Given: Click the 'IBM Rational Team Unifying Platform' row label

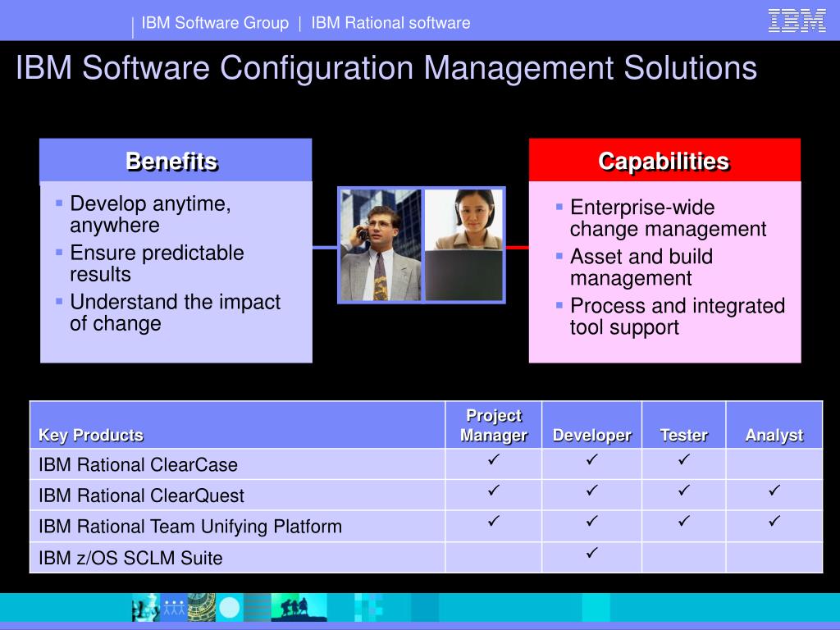Looking at the screenshot, I should pos(189,526).
